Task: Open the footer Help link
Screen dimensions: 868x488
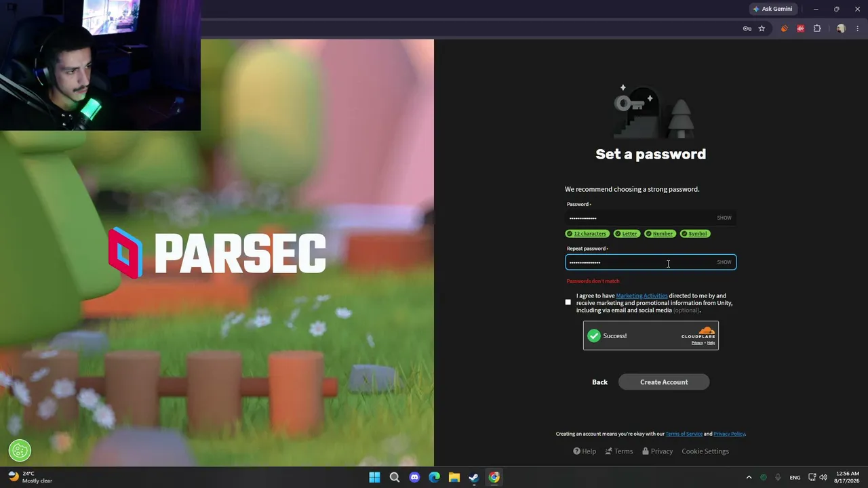Action: tap(585, 451)
